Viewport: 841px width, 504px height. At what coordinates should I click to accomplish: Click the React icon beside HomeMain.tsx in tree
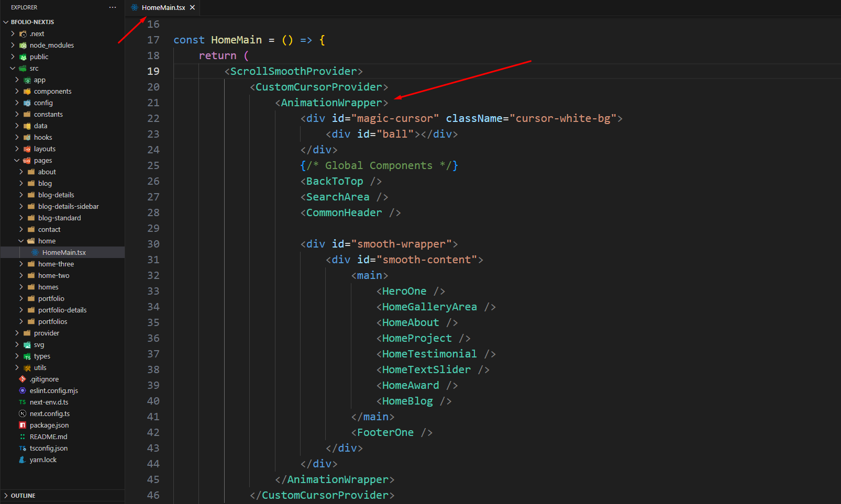[35, 252]
